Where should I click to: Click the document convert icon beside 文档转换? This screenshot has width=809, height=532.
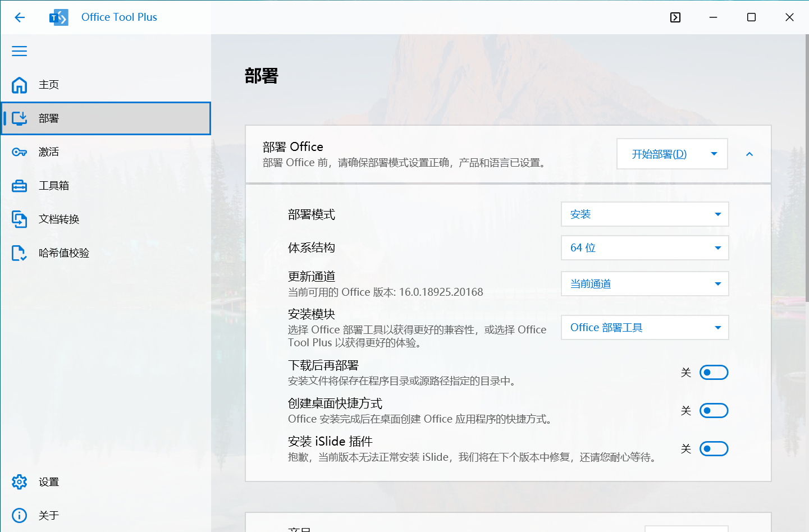tap(20, 219)
